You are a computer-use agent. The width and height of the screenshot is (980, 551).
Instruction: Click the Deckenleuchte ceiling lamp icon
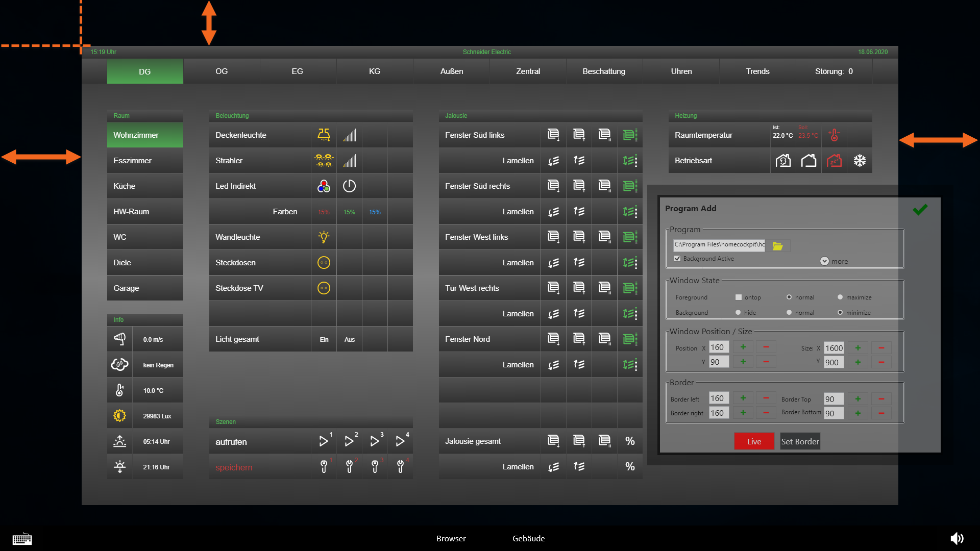324,135
